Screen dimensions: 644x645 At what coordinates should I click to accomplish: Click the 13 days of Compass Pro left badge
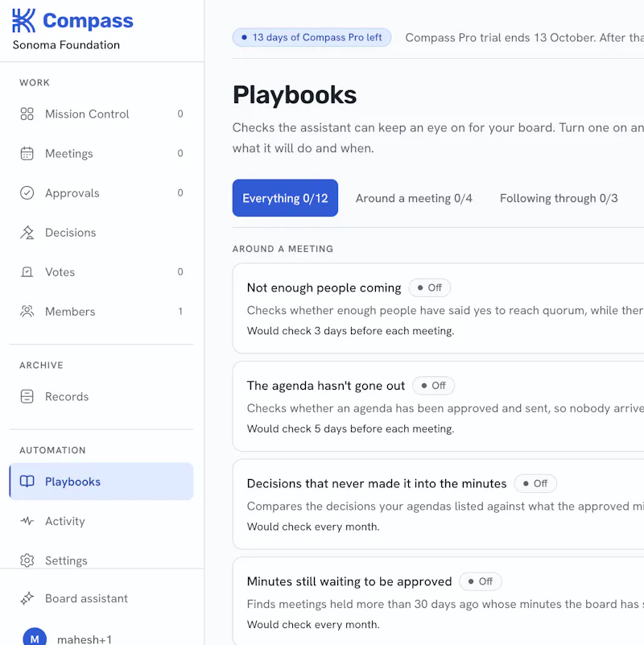tap(312, 37)
